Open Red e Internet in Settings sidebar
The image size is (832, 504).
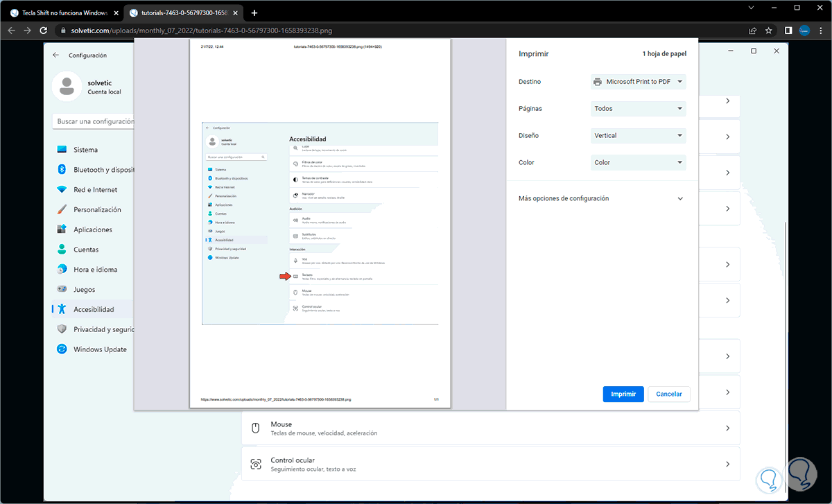93,190
